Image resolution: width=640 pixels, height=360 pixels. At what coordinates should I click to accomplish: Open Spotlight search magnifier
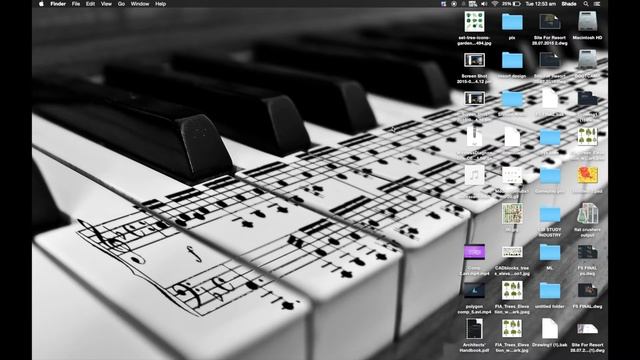pos(586,4)
